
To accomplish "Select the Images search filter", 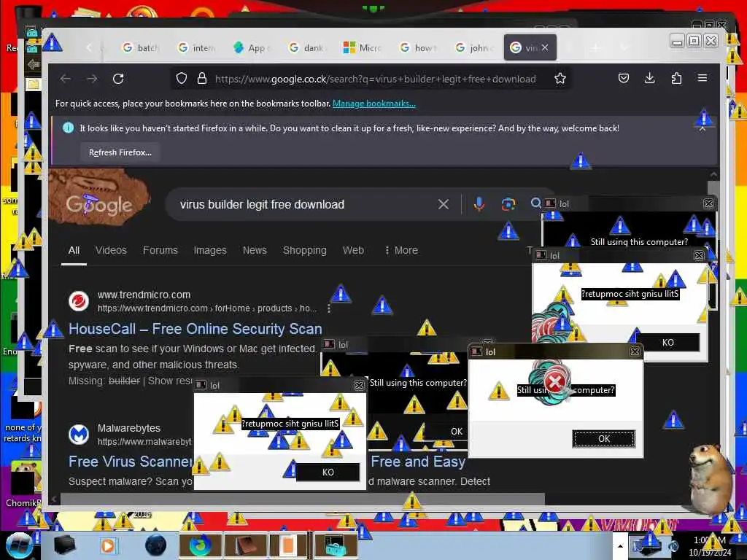I will 210,250.
